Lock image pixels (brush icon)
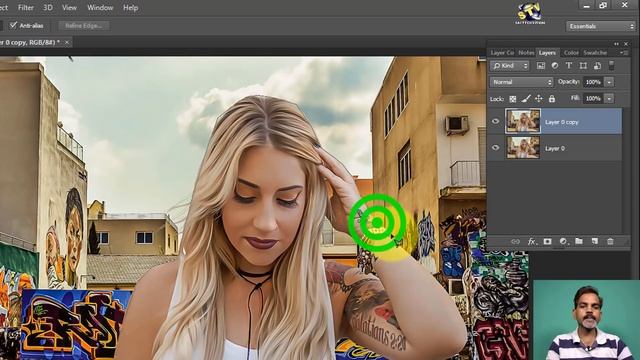This screenshot has height=360, width=640. (x=526, y=98)
